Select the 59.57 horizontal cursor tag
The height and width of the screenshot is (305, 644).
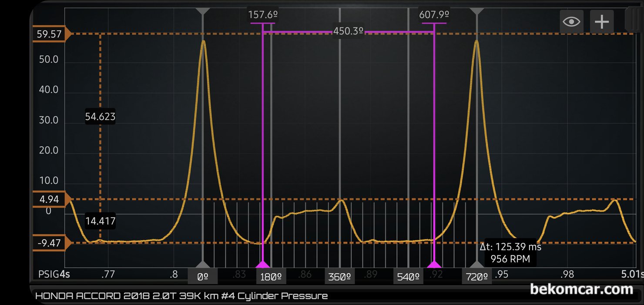point(49,34)
